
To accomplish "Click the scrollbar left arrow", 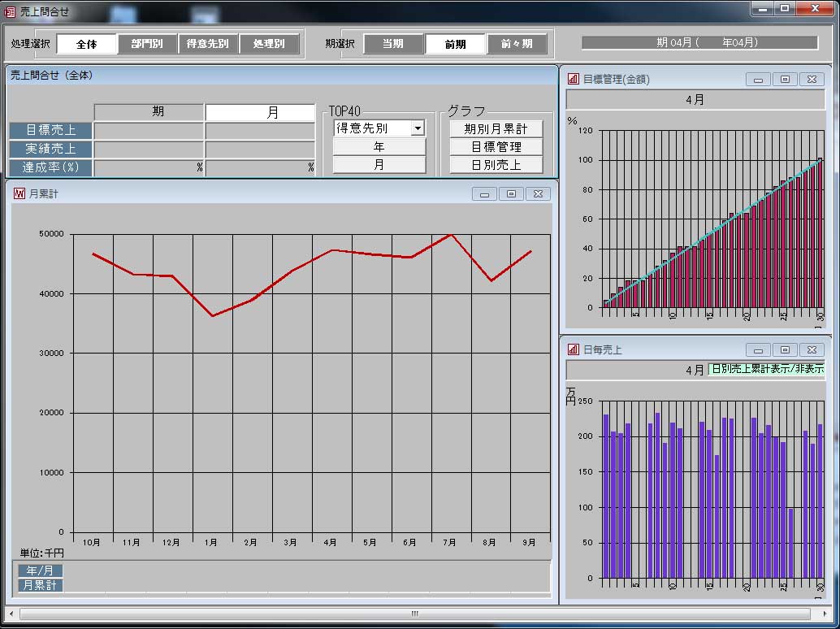I will point(12,614).
